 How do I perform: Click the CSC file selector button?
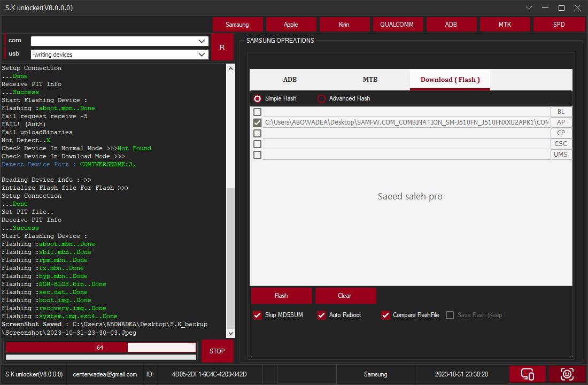click(561, 144)
